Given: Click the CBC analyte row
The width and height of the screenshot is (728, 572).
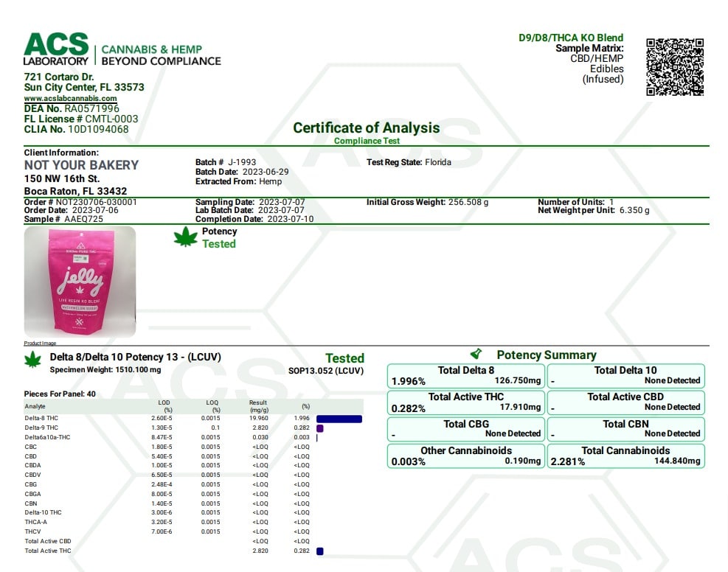Looking at the screenshot, I should click(193, 447).
